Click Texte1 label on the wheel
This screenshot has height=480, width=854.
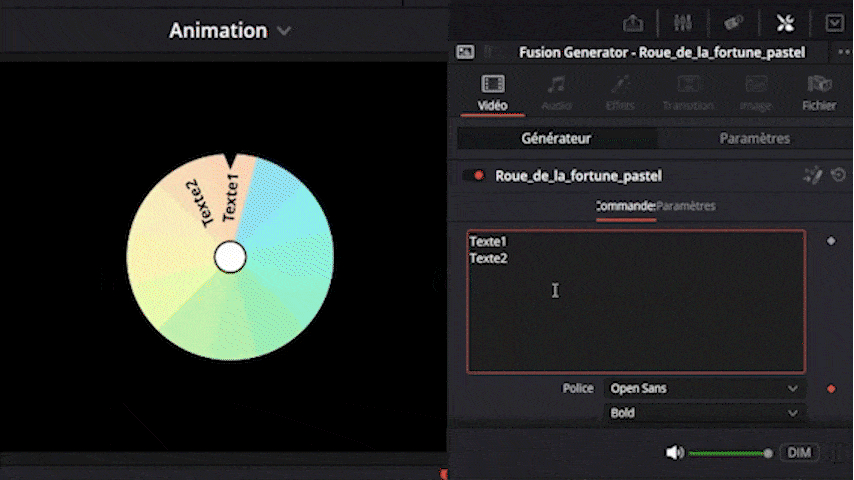click(230, 198)
